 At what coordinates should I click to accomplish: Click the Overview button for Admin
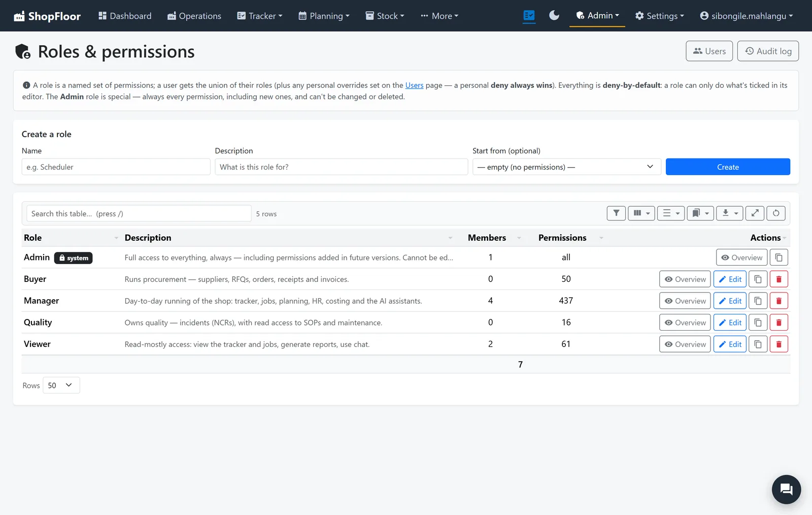click(741, 257)
